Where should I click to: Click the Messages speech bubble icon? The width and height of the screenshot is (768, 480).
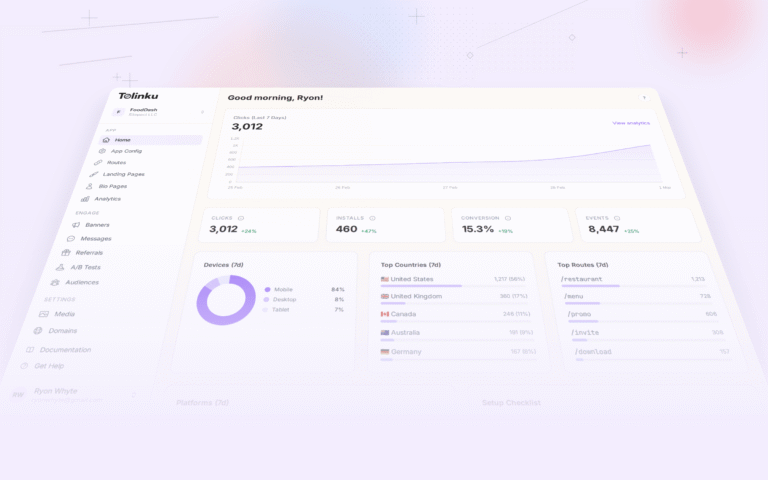point(71,239)
